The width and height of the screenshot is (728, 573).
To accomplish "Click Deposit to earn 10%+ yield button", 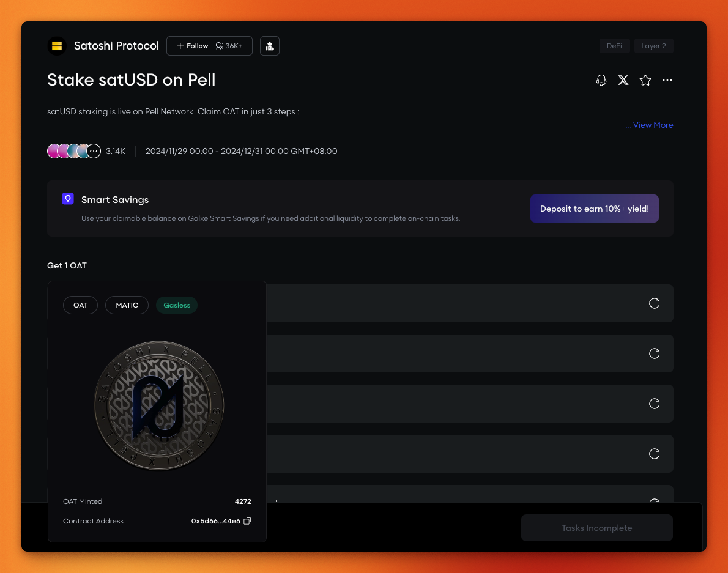I will click(594, 209).
